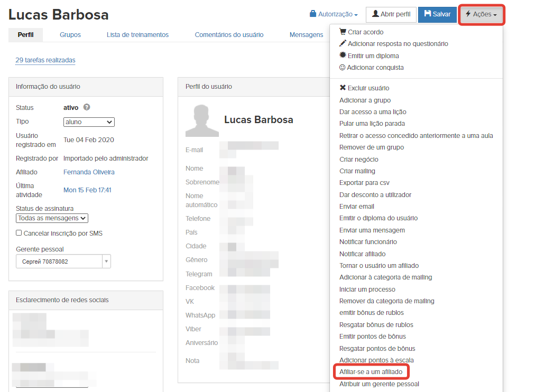Click the user profile avatar image
Image resolution: width=554 pixels, height=392 pixels.
[202, 120]
